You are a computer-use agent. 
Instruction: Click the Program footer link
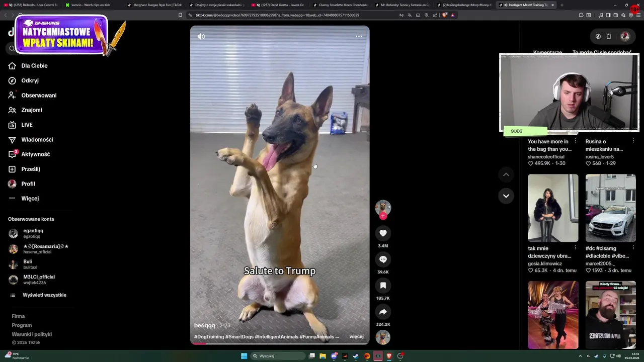click(x=22, y=325)
